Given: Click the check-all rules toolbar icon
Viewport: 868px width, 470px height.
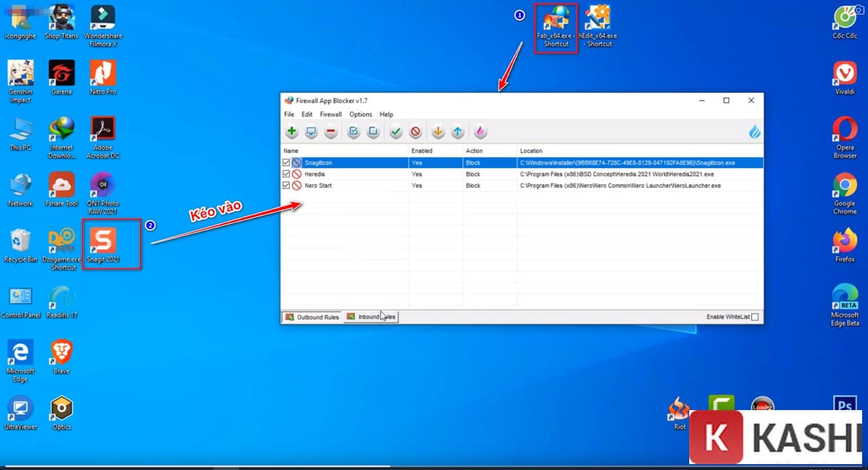Looking at the screenshot, I should click(353, 132).
